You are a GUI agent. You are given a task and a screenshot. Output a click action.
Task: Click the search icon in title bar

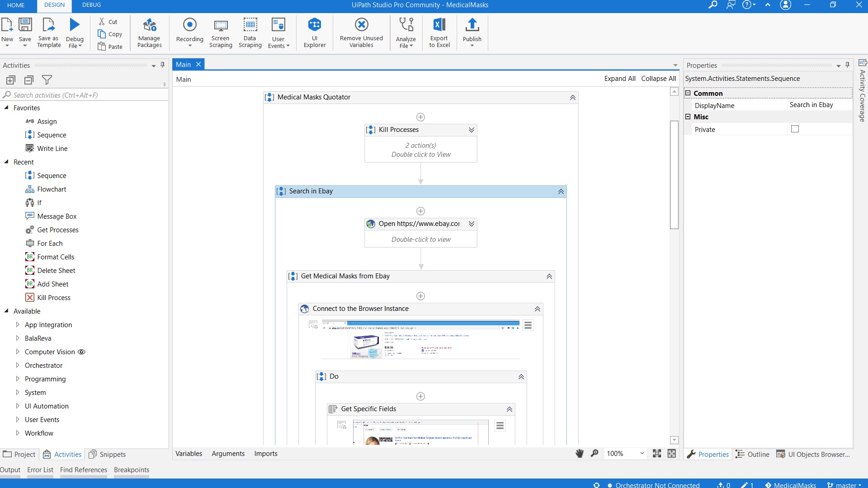713,5
